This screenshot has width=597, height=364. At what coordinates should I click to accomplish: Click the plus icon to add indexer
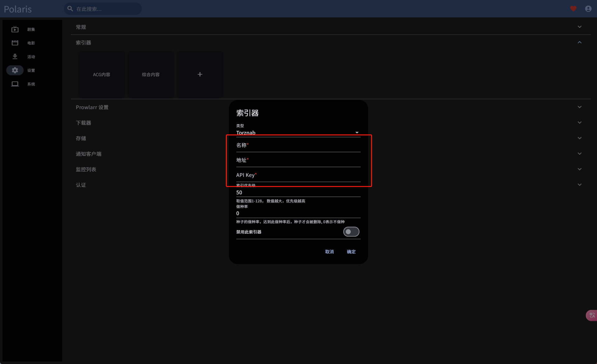pos(200,74)
